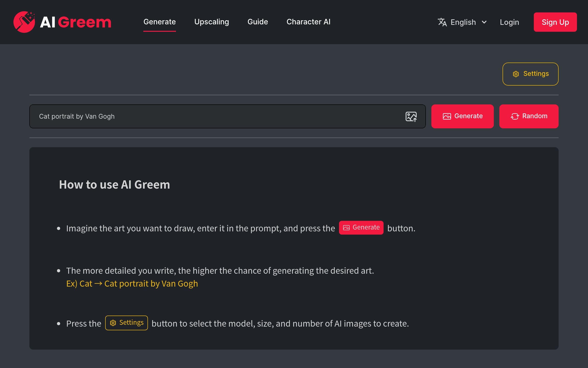
Task: Click the AI Greem logo
Action: coord(62,22)
